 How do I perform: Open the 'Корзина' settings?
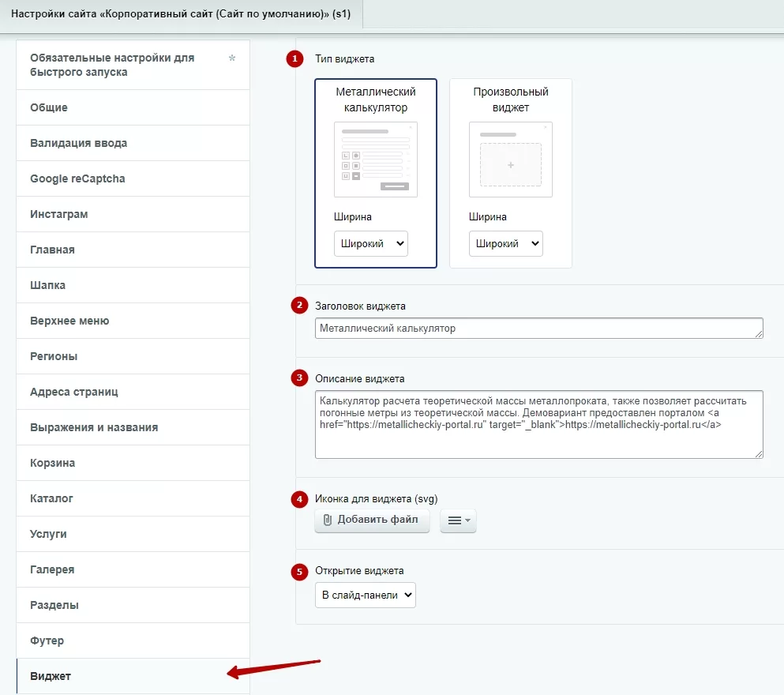tap(133, 463)
